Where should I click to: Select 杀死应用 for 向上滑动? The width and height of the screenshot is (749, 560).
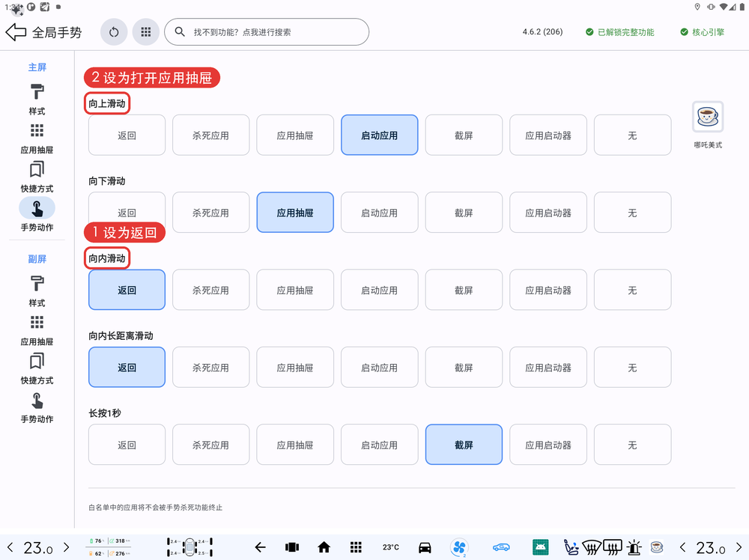point(210,135)
